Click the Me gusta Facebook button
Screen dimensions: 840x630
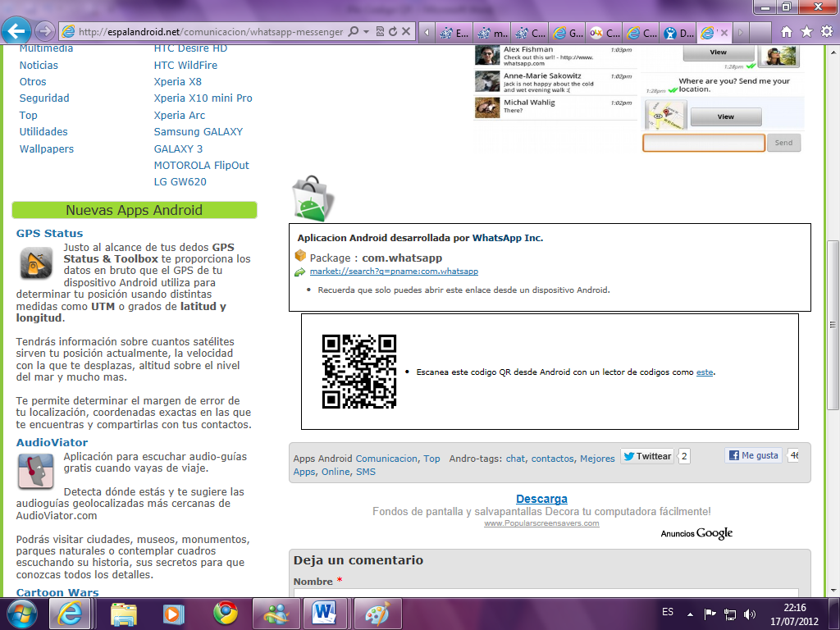[753, 456]
